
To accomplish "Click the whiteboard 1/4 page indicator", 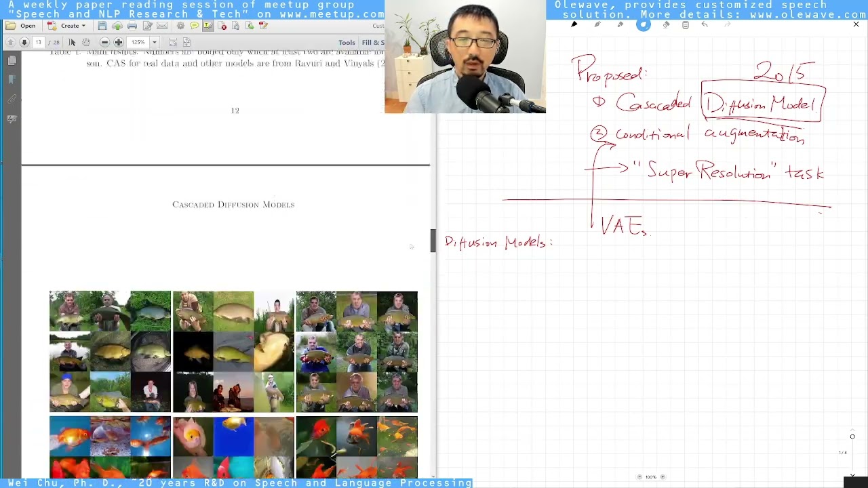I will click(843, 453).
